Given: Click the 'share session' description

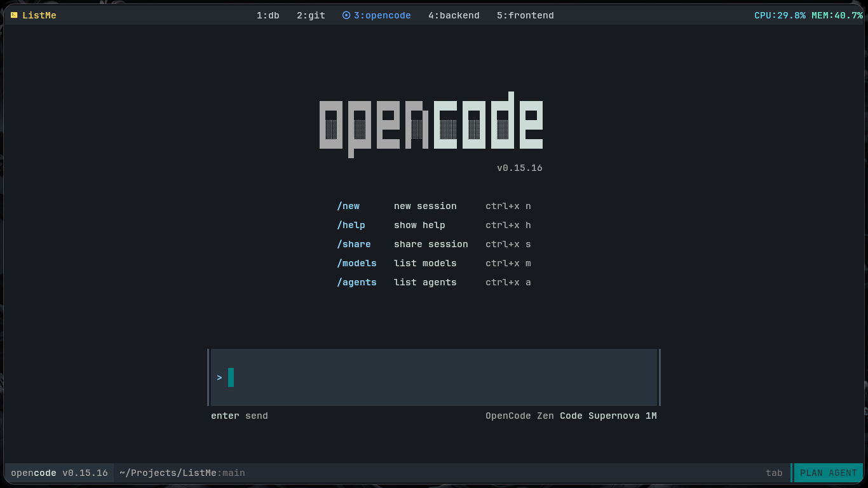Looking at the screenshot, I should tap(431, 245).
